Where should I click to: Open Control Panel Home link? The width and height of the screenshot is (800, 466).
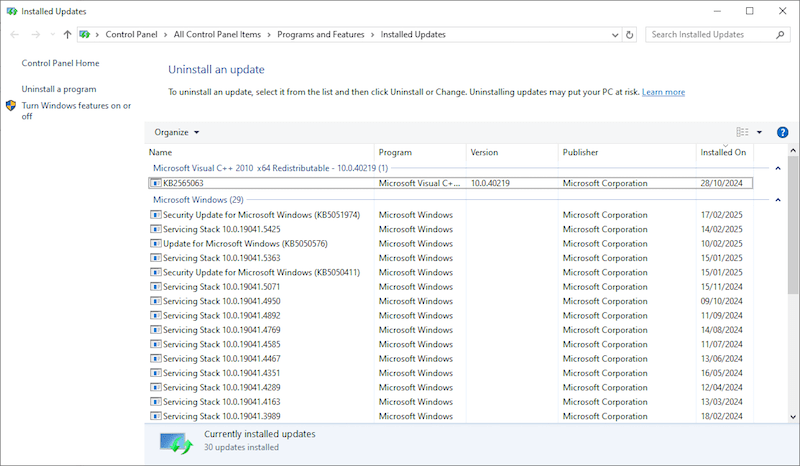pos(60,63)
